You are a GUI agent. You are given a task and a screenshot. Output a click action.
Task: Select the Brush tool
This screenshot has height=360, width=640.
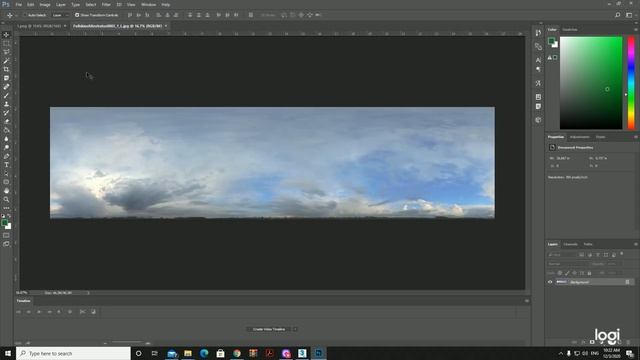(x=6, y=96)
